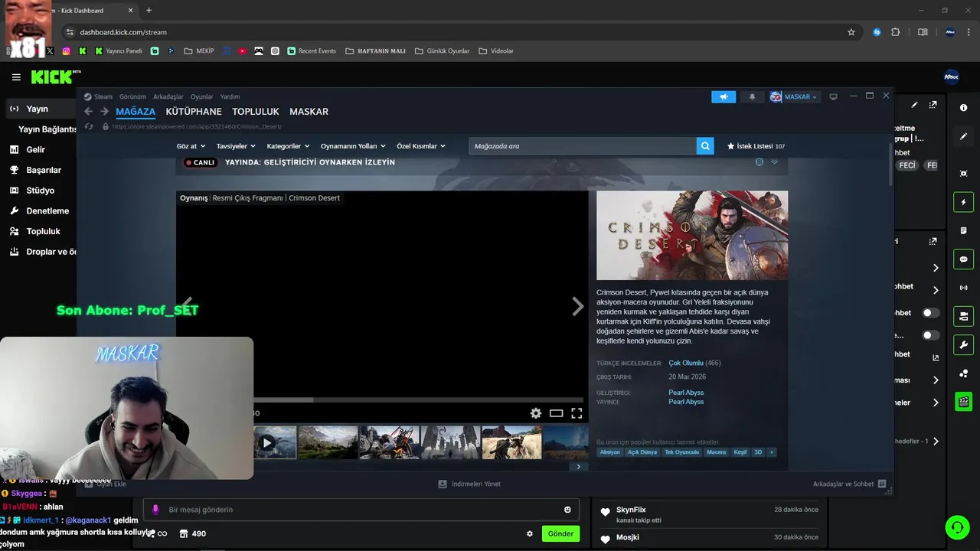Open Arkadaşlar menu
This screenshot has width=980, height=551.
coord(168,97)
